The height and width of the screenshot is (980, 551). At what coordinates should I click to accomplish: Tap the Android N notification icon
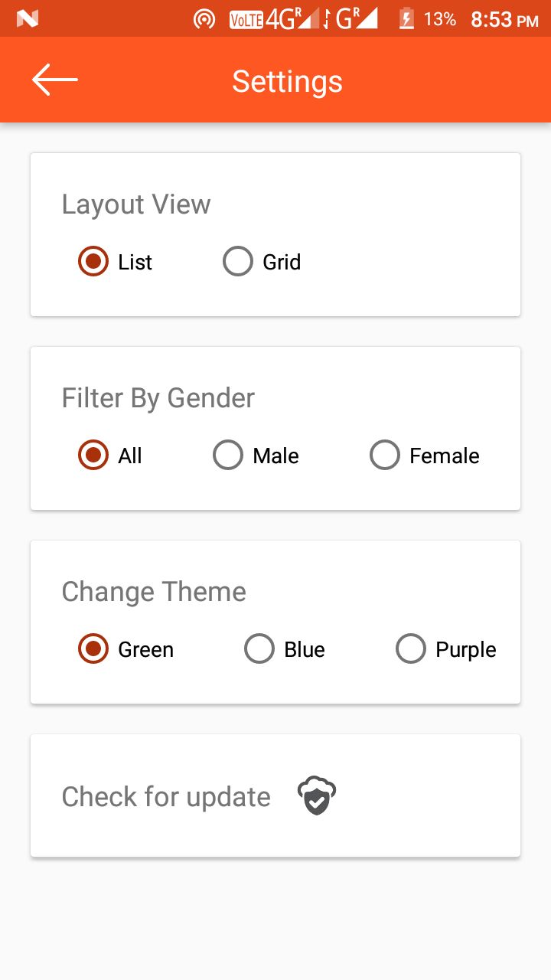click(27, 19)
